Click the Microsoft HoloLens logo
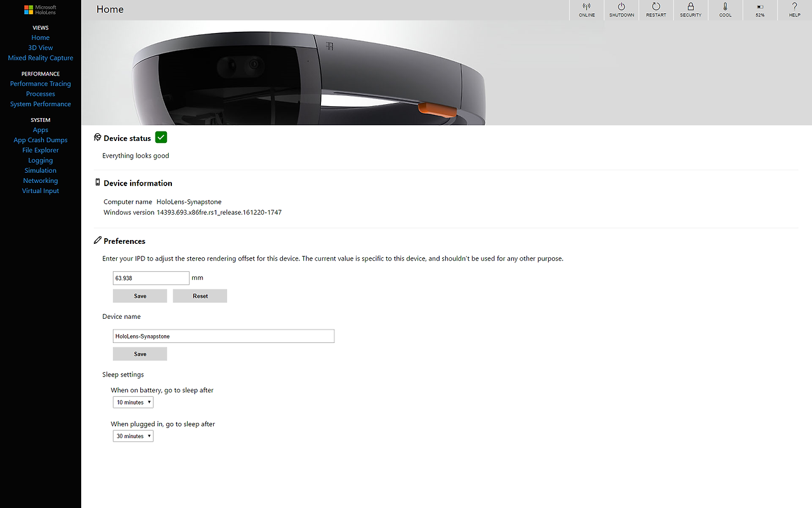Image resolution: width=812 pixels, height=508 pixels. tap(40, 10)
